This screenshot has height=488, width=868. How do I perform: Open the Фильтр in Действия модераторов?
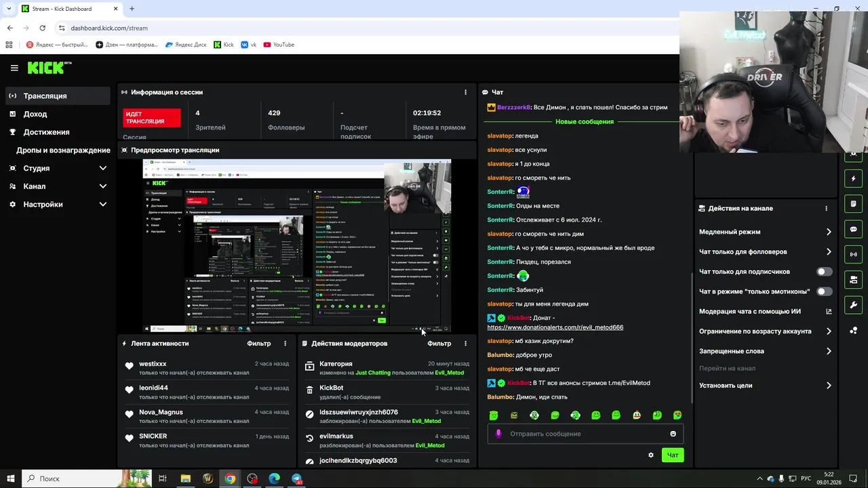439,344
